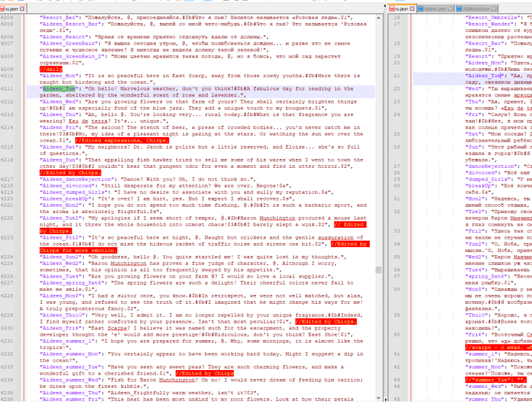The height and width of the screenshot is (402, 532).
Task: Click the blue file icon on Additional.json tab
Action: 459,9
